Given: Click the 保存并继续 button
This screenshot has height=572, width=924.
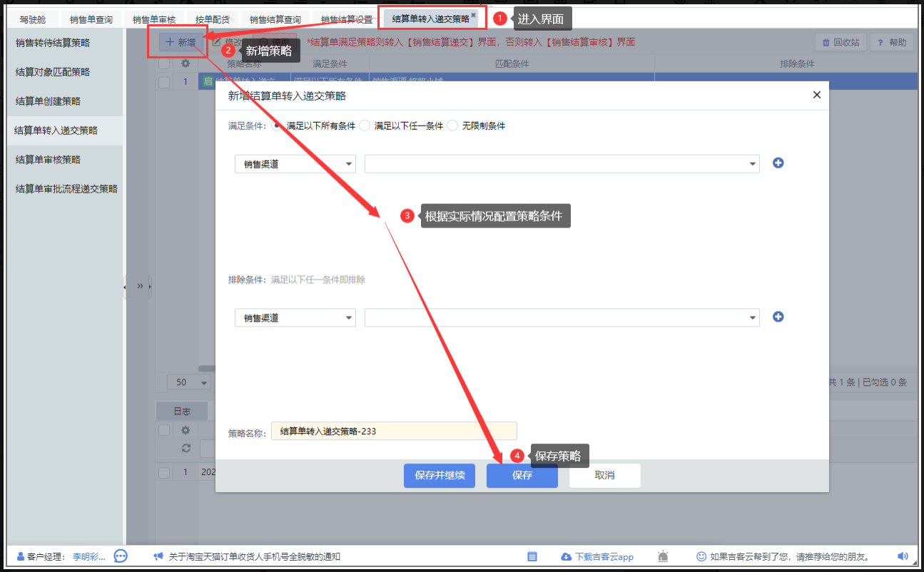Looking at the screenshot, I should [x=440, y=476].
